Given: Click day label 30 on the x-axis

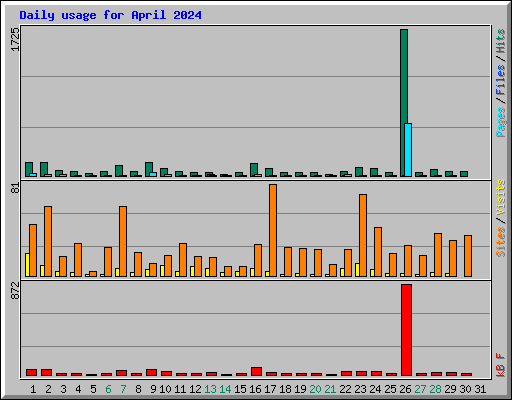Looking at the screenshot, I should 465,389.
